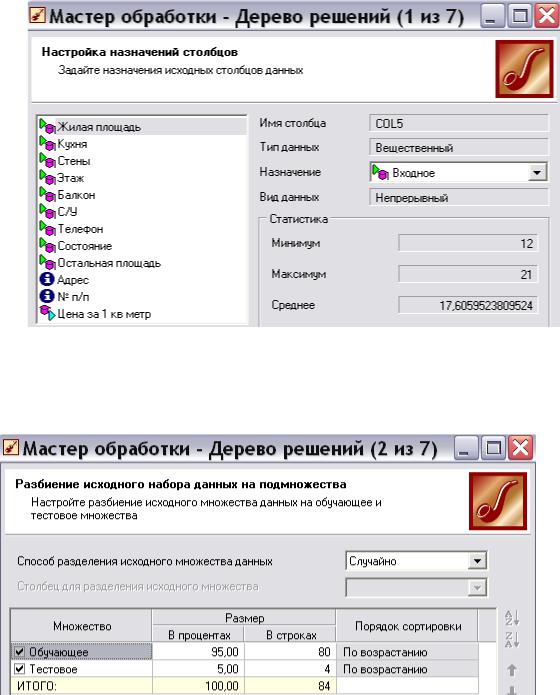
Task: Click the Тип данных field Вещественный
Action: point(458,148)
